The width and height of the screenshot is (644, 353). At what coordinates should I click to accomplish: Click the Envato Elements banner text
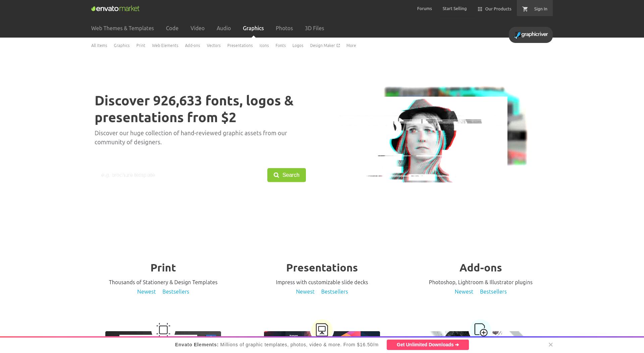click(277, 345)
